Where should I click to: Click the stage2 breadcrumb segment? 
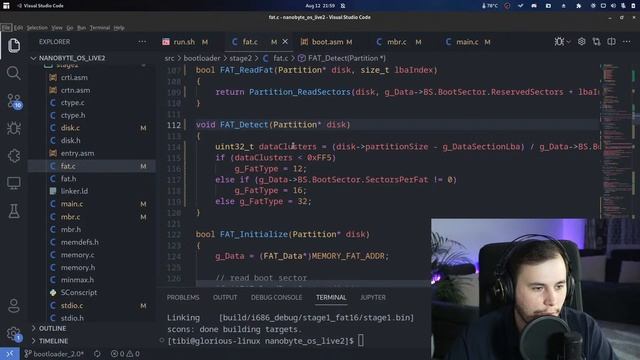click(240, 58)
